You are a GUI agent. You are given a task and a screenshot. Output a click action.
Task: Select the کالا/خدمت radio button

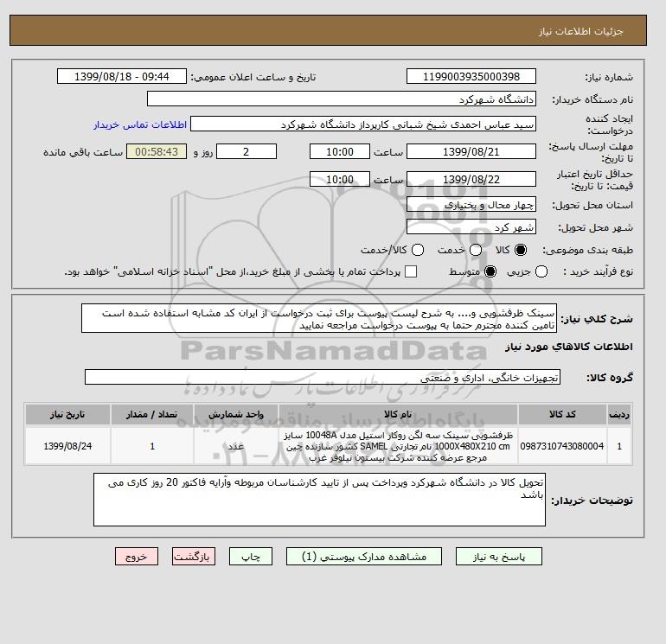pos(418,250)
